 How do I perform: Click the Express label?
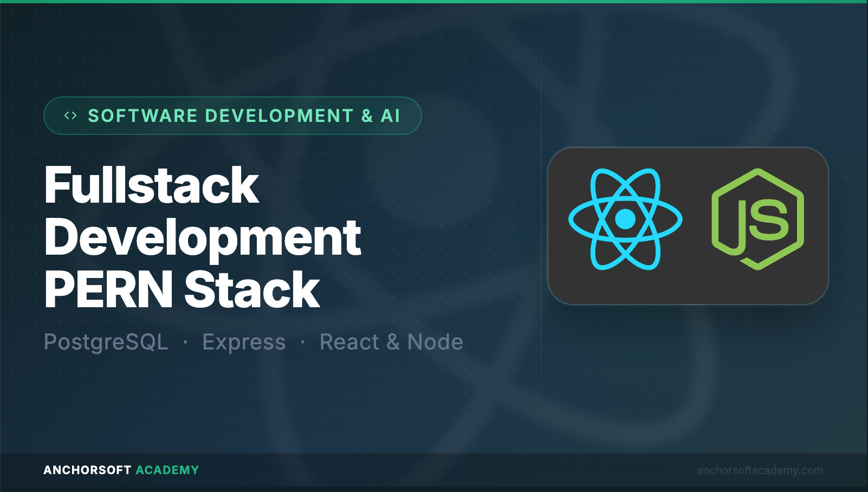(244, 342)
